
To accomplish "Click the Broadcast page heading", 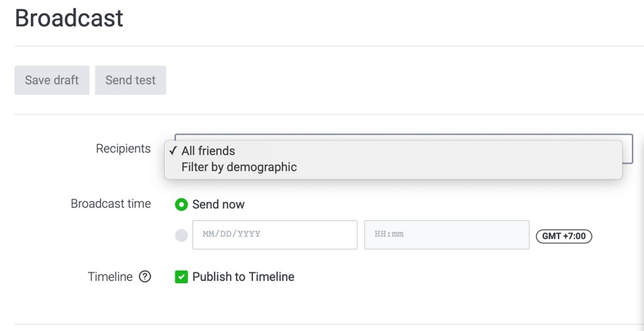I will tap(69, 18).
